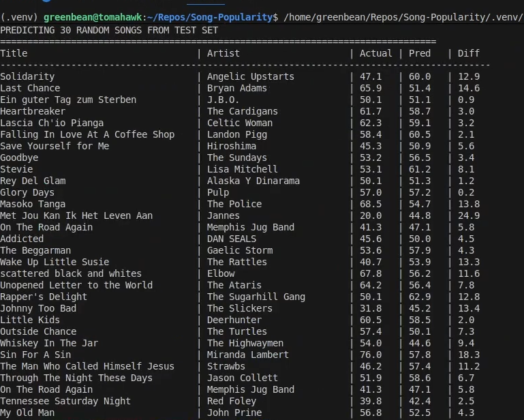Select the 'J.B.O.' artist text
The width and height of the screenshot is (524, 420).
click(224, 100)
